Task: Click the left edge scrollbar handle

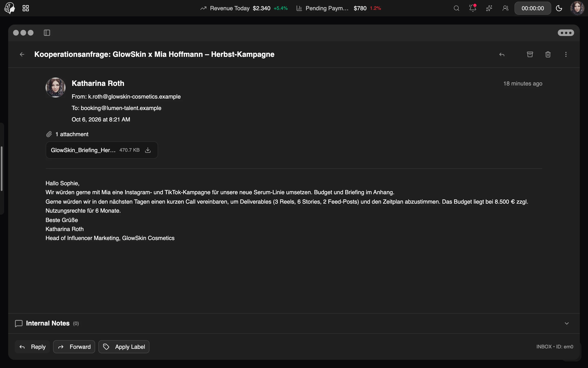Action: [2, 169]
